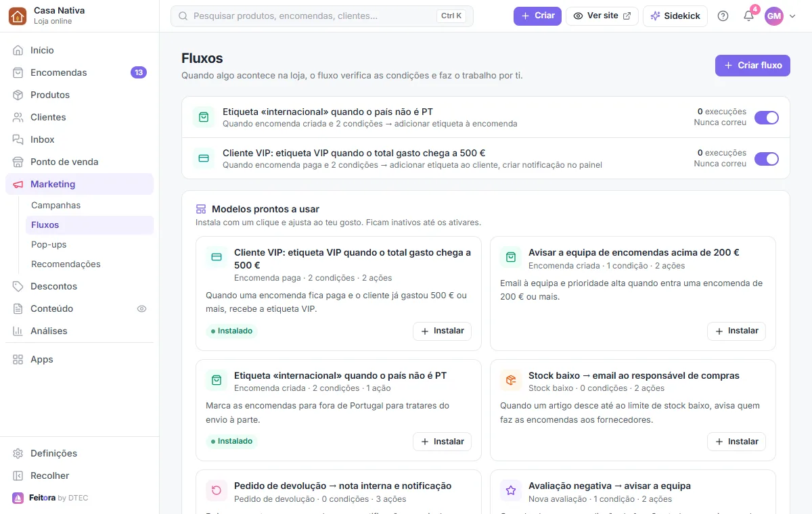
Task: Click bag icon of the active Etiqueta internacional flow
Action: coord(204,117)
